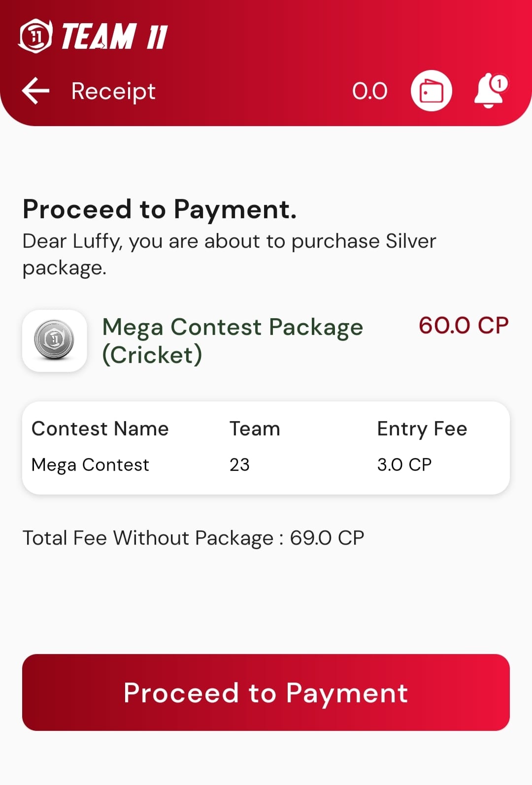Select the Mega Contest row name
This screenshot has height=785, width=532.
[90, 464]
